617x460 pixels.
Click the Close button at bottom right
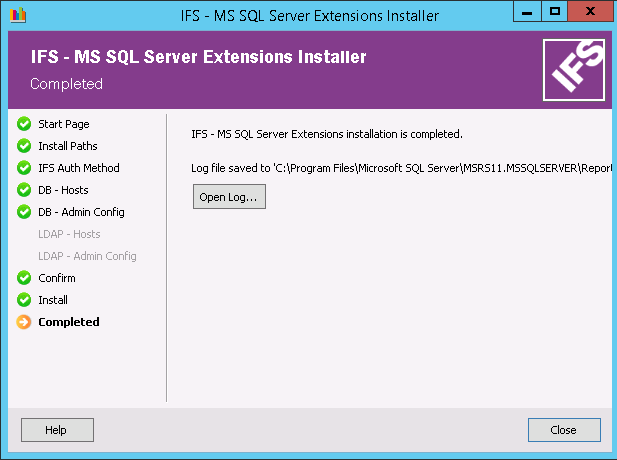pos(563,430)
